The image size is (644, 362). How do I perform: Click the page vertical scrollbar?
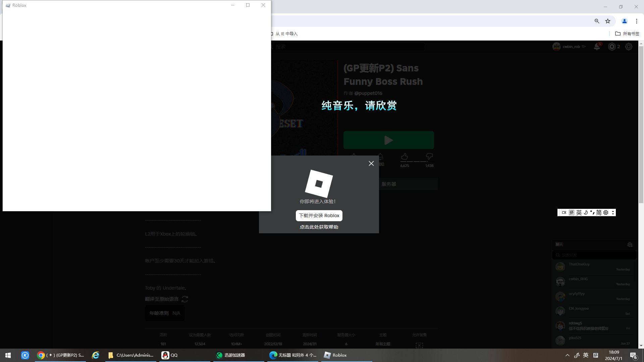[x=641, y=124]
